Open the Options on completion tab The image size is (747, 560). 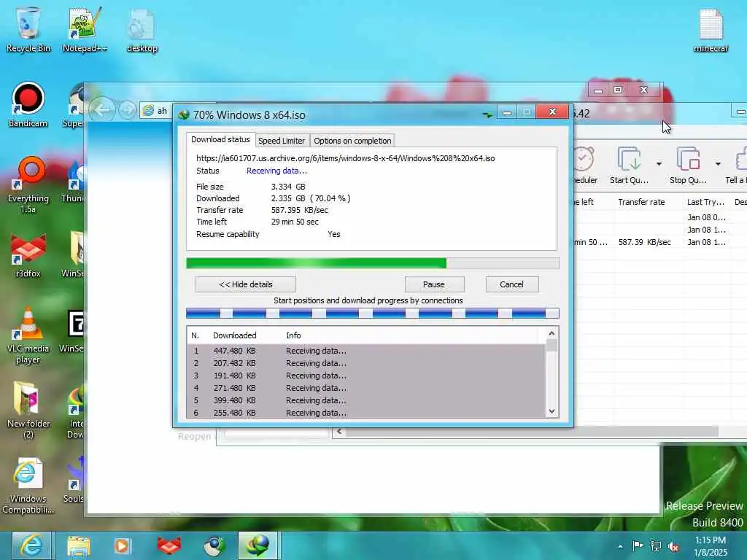tap(352, 141)
